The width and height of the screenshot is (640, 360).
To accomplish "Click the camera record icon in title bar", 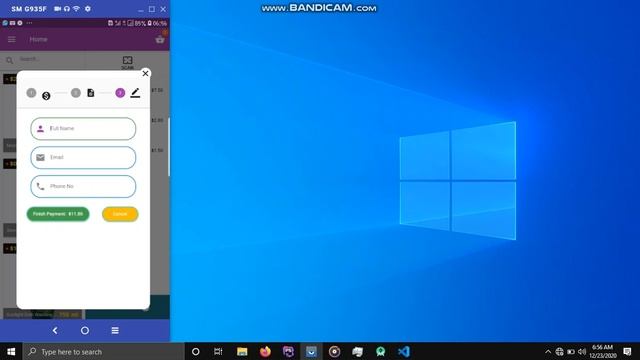I will [58, 9].
